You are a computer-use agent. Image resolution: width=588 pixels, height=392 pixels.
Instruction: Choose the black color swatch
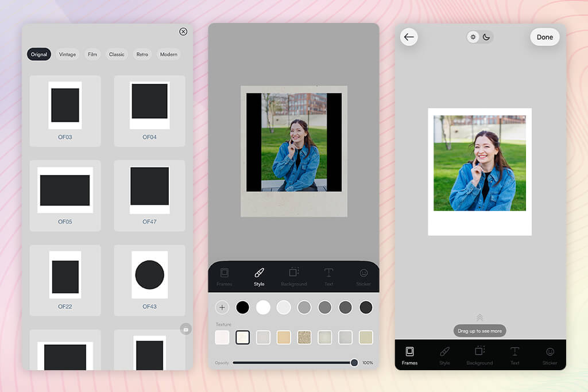(x=243, y=307)
